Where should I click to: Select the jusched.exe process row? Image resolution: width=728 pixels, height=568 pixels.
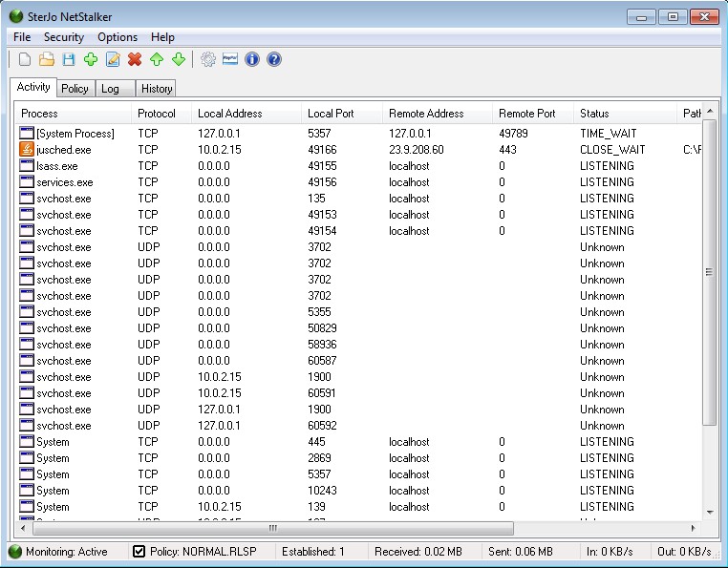pyautogui.click(x=63, y=150)
